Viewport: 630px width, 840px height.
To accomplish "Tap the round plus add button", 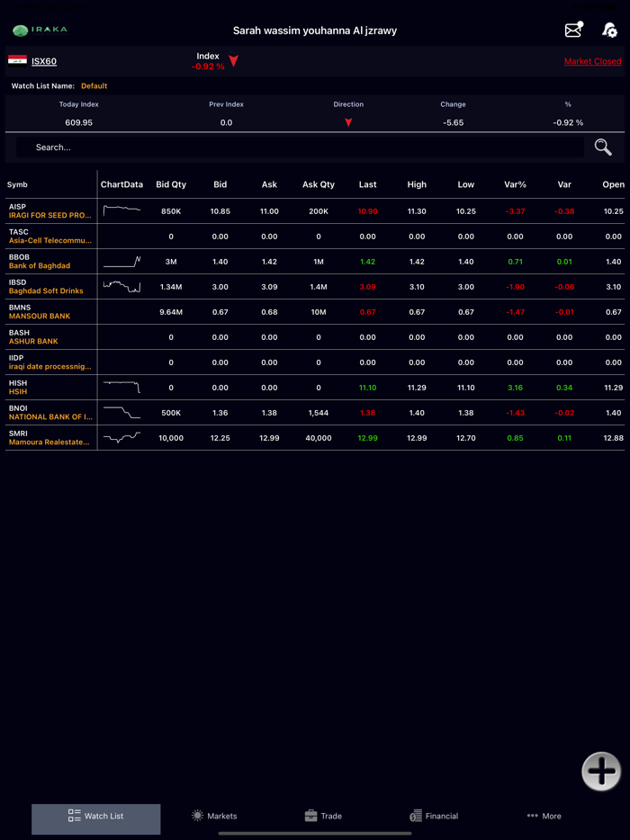I will (x=601, y=771).
